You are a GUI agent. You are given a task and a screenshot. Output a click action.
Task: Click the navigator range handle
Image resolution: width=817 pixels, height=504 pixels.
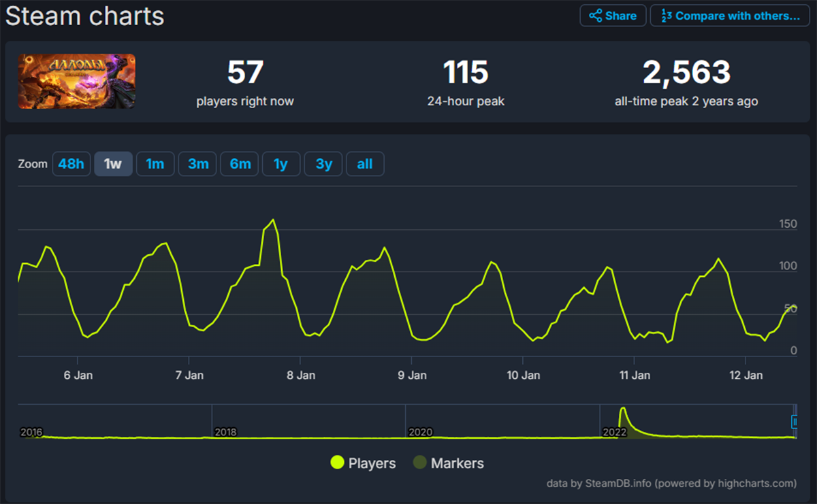(794, 422)
